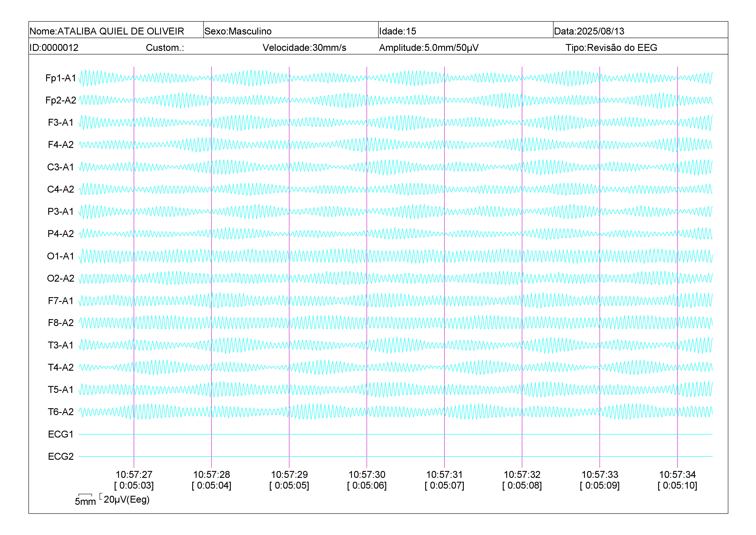Click the Tipo:Revisão do EEG label

611,48
